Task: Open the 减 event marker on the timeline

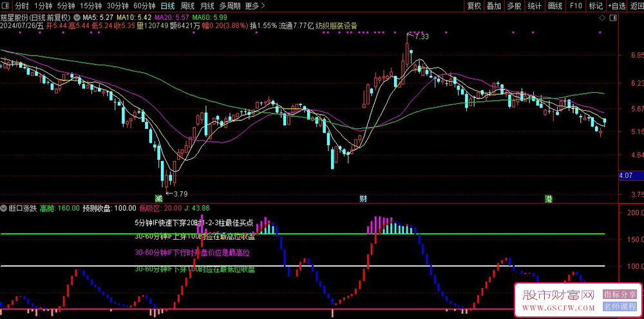Action: click(158, 199)
